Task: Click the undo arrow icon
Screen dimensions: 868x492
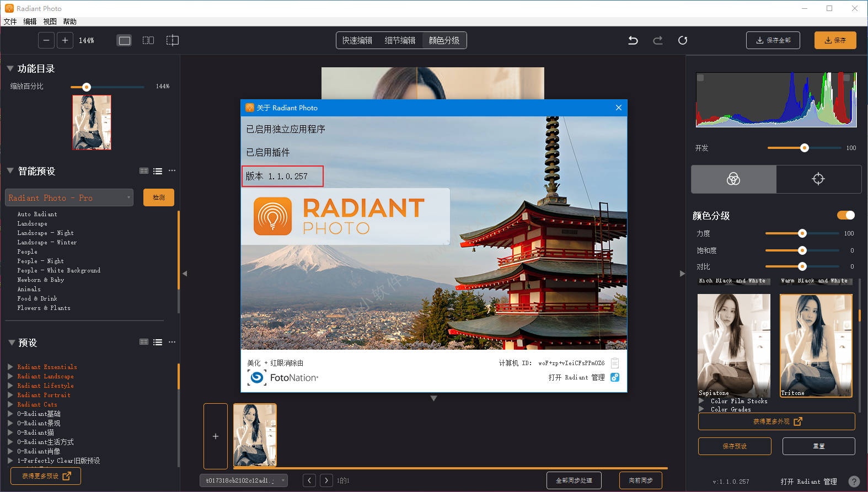Action: (x=633, y=40)
